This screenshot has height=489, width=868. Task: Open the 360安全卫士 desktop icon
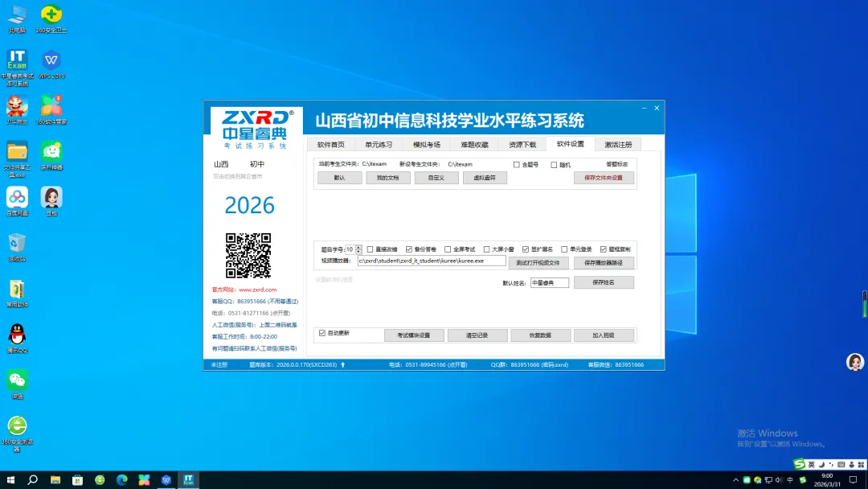pyautogui.click(x=51, y=18)
